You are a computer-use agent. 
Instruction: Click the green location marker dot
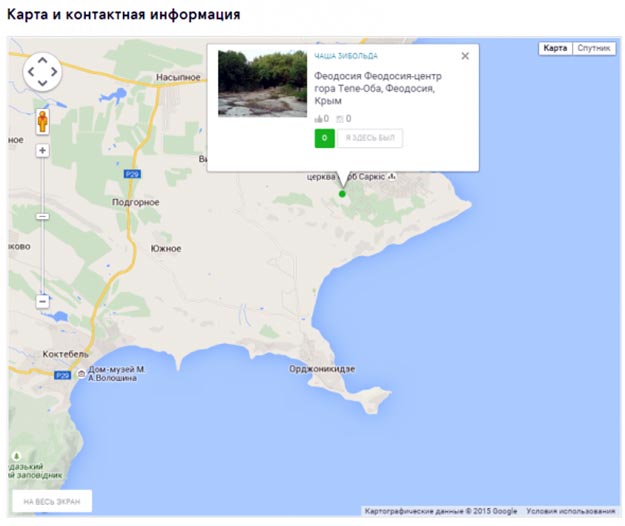click(x=342, y=194)
